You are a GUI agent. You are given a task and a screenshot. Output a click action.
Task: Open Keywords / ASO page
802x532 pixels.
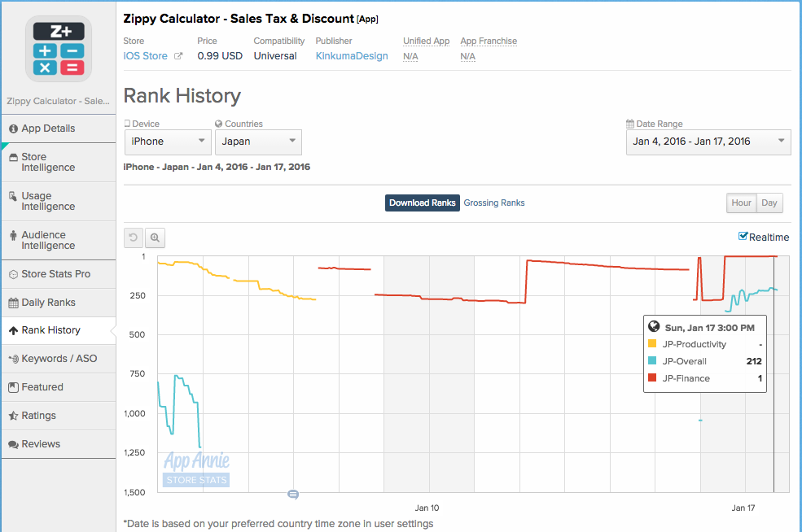pos(59,359)
